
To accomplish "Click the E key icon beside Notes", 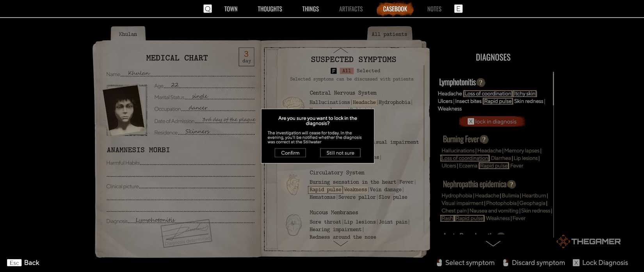I will (x=458, y=9).
